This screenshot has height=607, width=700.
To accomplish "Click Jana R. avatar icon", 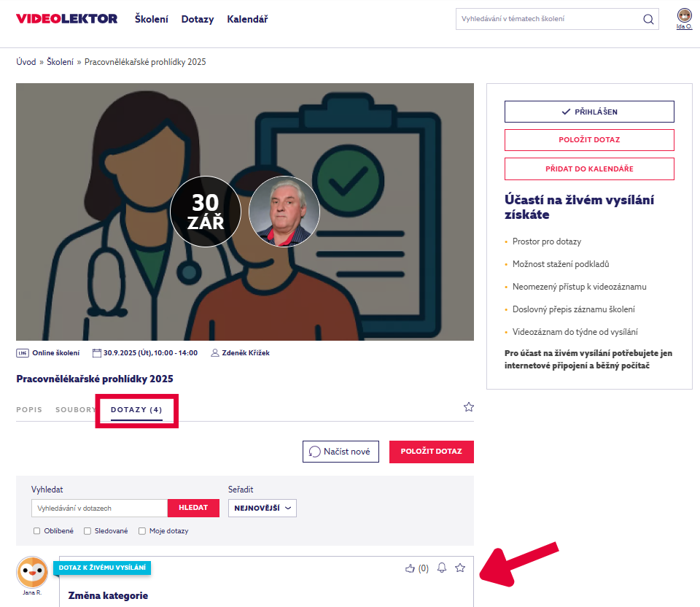I will tap(32, 573).
